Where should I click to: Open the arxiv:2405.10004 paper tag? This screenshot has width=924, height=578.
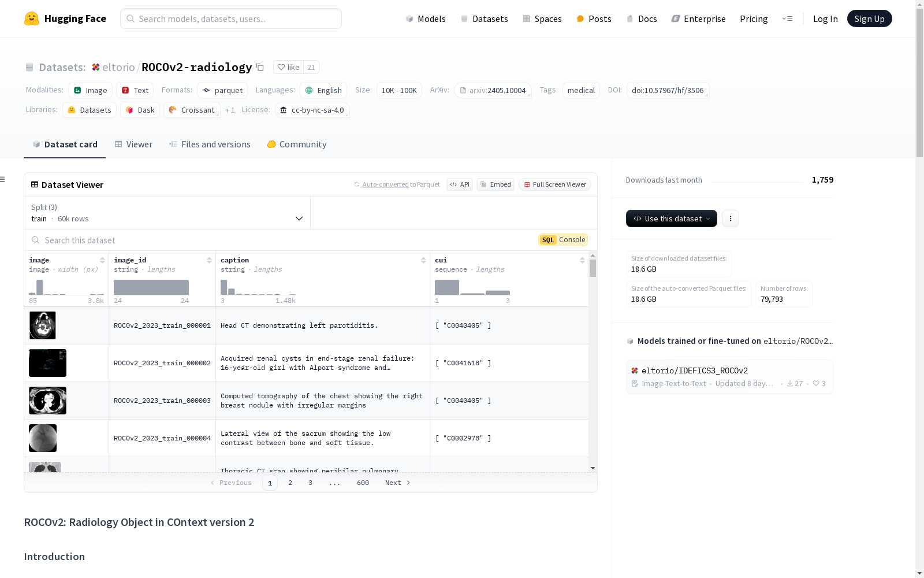point(493,90)
